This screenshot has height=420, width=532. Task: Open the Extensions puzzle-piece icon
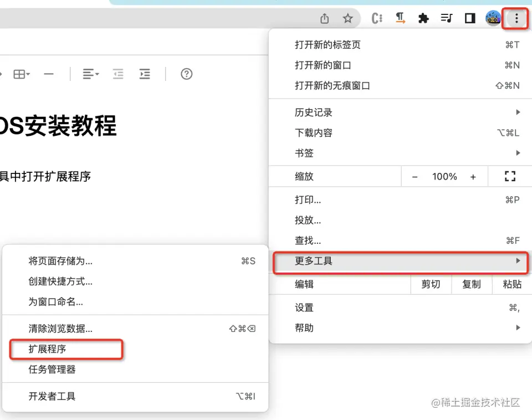(x=423, y=18)
